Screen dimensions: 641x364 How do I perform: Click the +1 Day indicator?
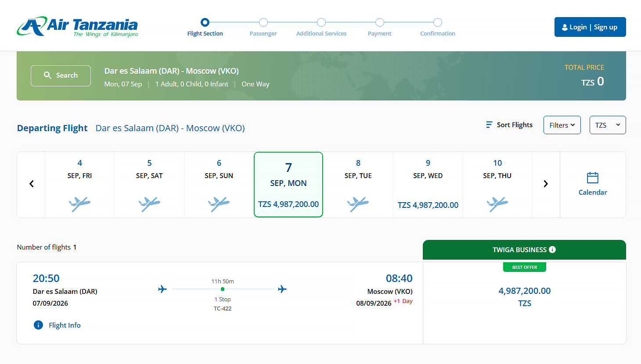(x=403, y=301)
